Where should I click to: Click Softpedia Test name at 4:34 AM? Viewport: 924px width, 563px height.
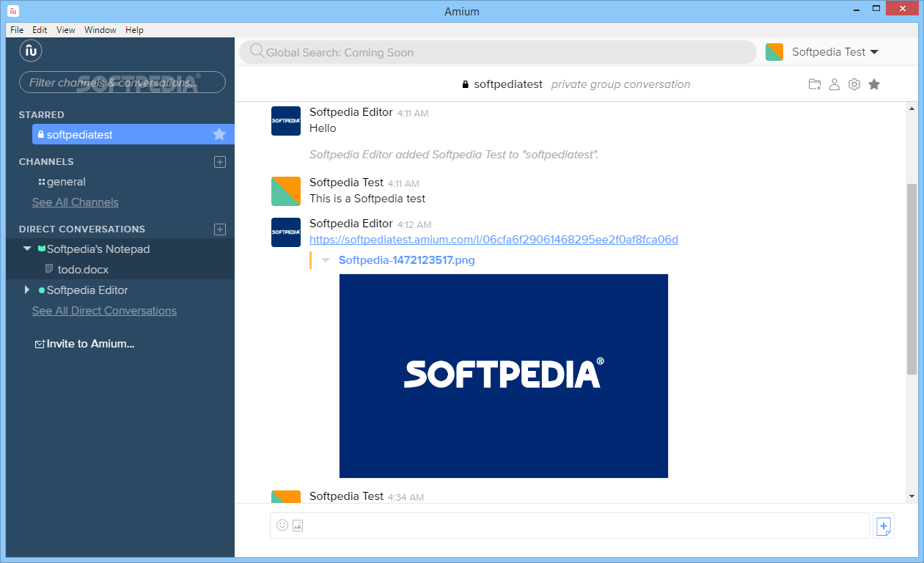click(x=346, y=496)
